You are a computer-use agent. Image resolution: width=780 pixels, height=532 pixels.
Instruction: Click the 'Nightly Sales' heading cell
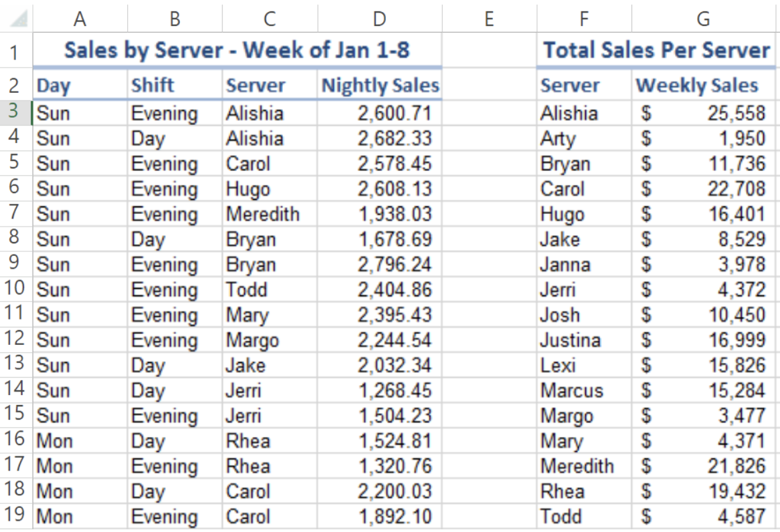(x=379, y=84)
